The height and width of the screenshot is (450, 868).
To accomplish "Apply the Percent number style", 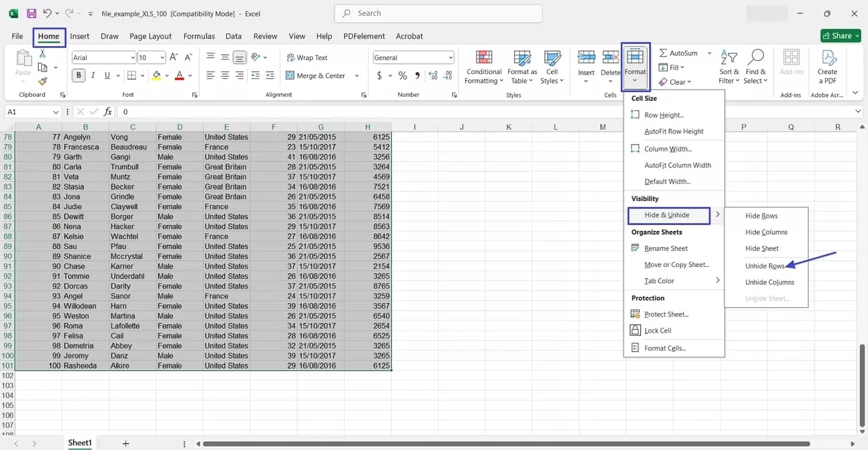I will click(x=401, y=75).
